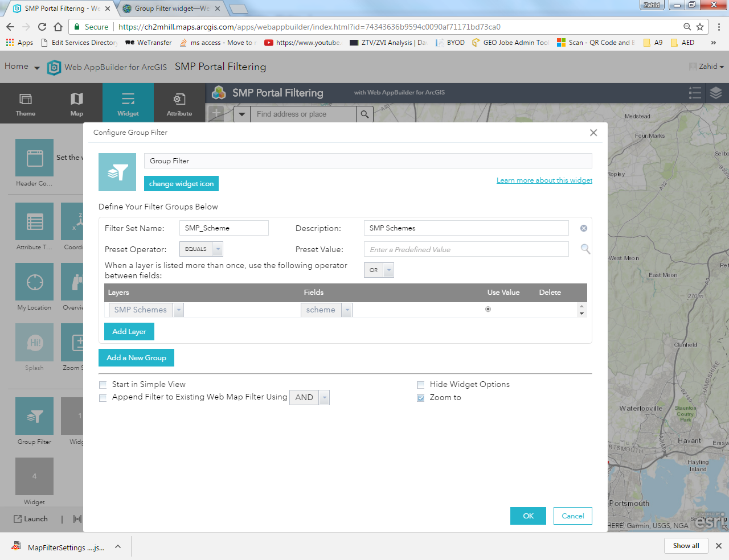Click the My Location widget tile
This screenshot has width=729, height=560.
coord(34,282)
